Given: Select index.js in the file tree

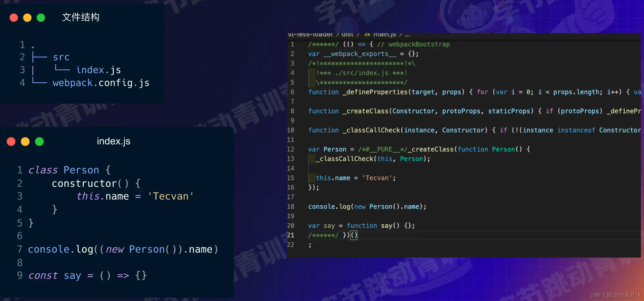Looking at the screenshot, I should [99, 70].
